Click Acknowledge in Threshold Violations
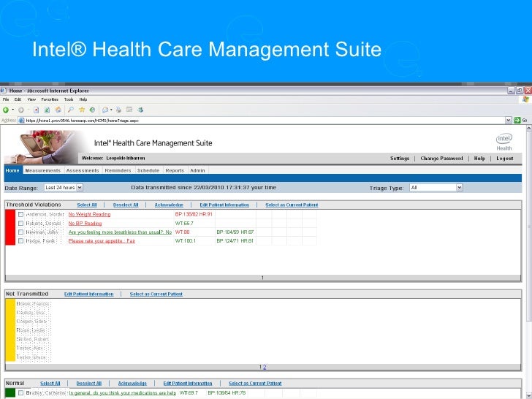This screenshot has height=399, width=532. (169, 205)
